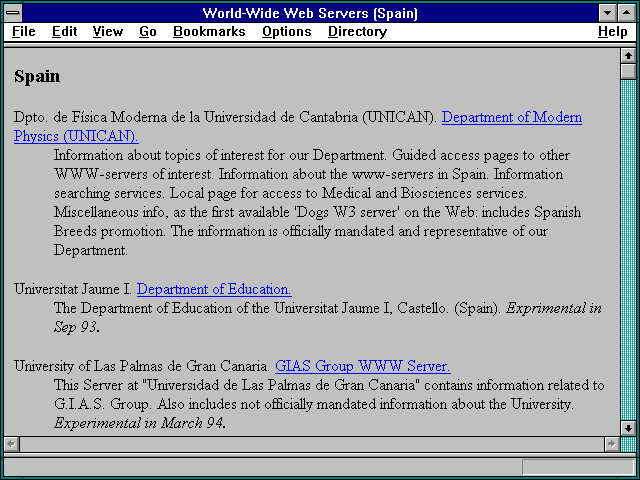Image resolution: width=640 pixels, height=480 pixels.
Task: Minimize the World-Wide Web Servers window
Action: tap(607, 13)
